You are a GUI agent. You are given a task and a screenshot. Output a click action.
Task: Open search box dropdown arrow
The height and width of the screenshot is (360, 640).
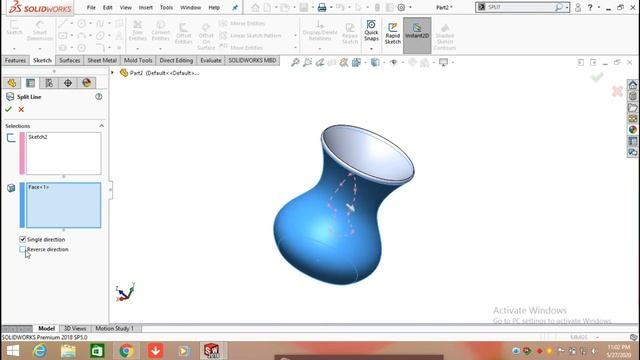[567, 7]
